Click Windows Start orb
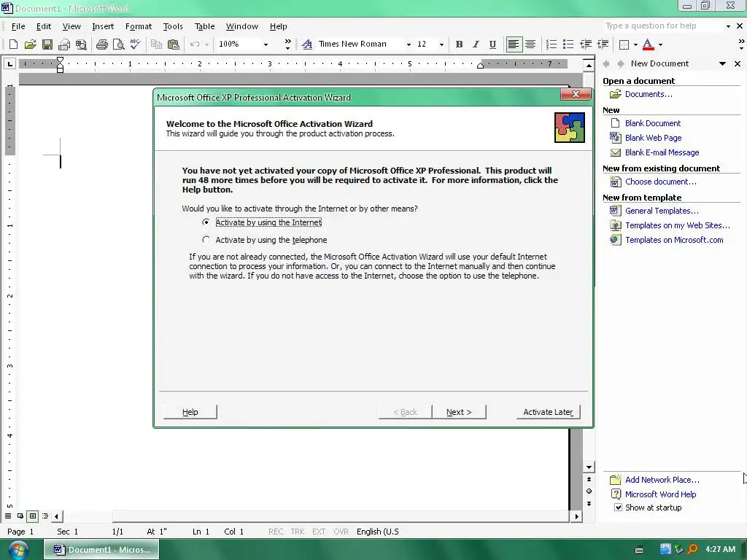This screenshot has height=560, width=747. point(18,550)
